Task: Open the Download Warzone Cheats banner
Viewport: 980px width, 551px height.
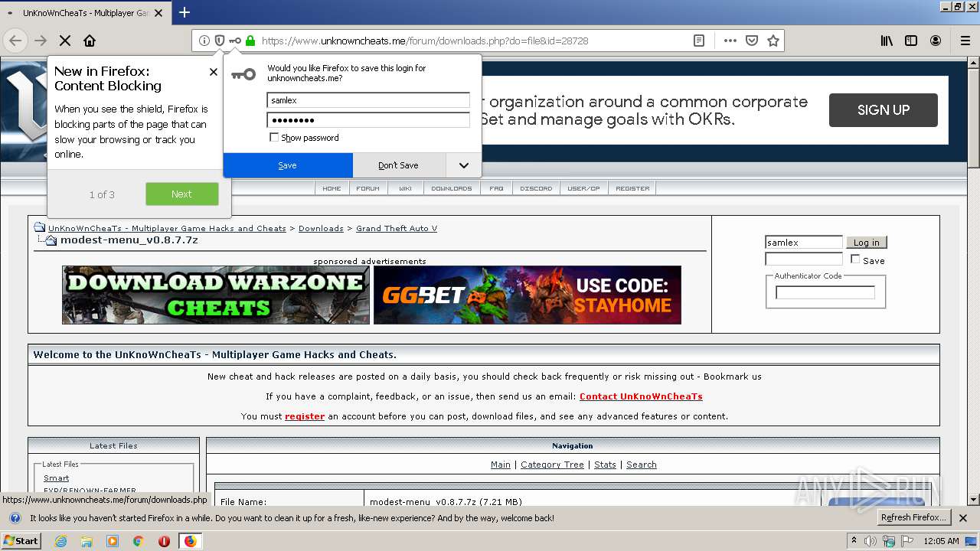Action: (216, 295)
